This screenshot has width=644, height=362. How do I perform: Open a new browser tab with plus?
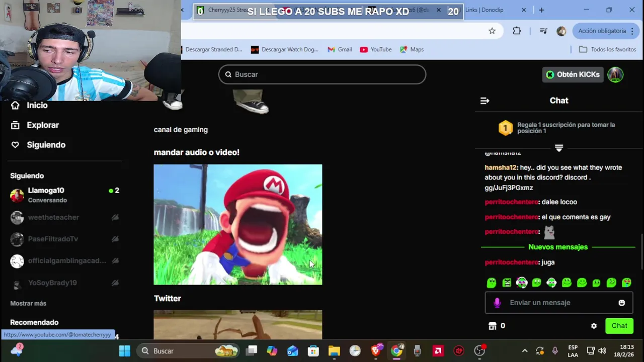[541, 10]
